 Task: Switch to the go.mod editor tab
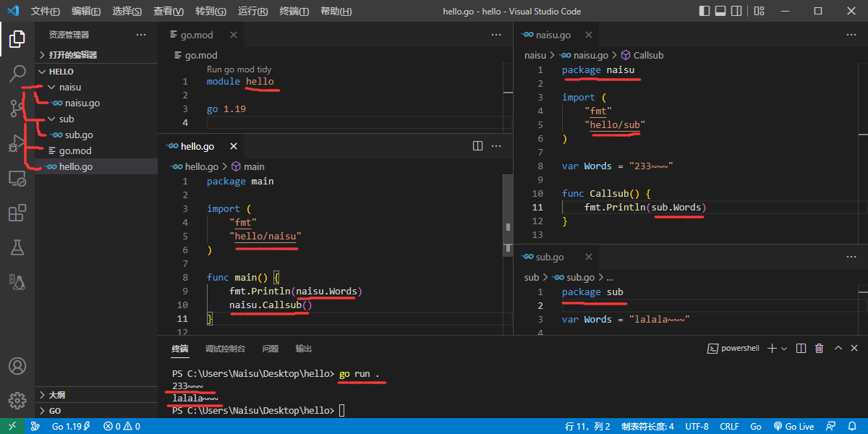coord(197,35)
